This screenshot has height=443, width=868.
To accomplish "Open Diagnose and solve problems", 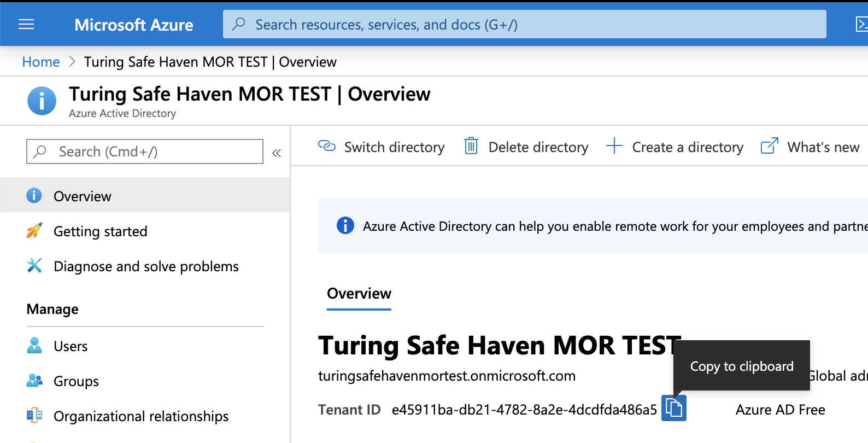I will 146,266.
